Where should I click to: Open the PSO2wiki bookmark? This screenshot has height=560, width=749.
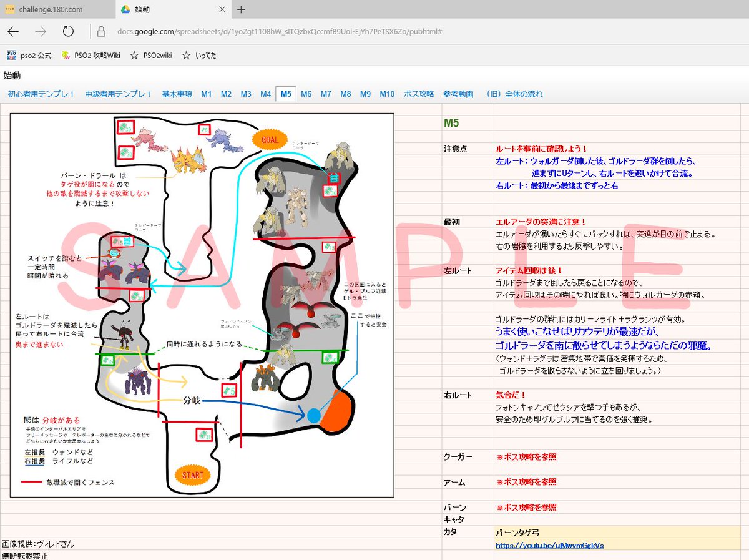(x=150, y=56)
